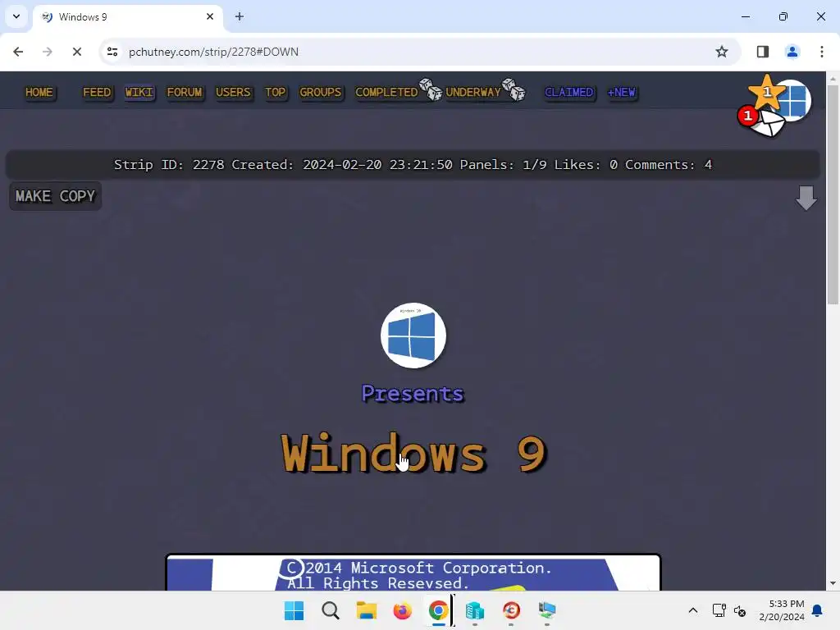This screenshot has height=630, width=840.
Task: Click the profile avatar in header
Action: pos(794,99)
